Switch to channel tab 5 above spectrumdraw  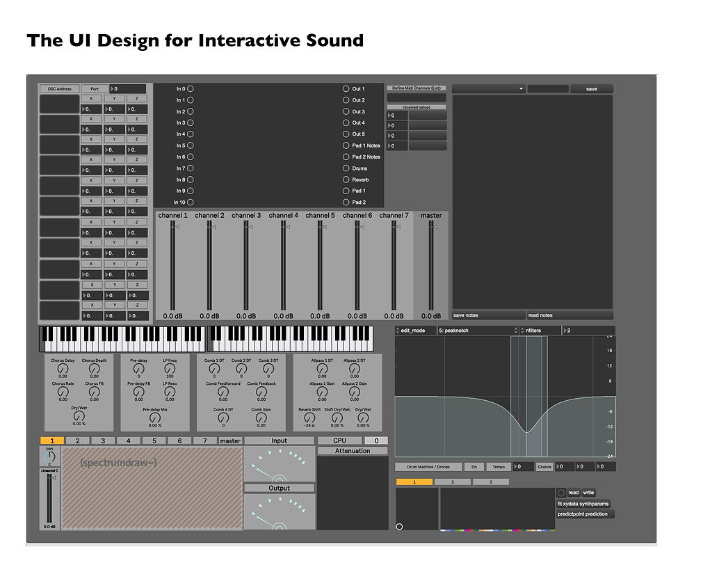point(154,441)
